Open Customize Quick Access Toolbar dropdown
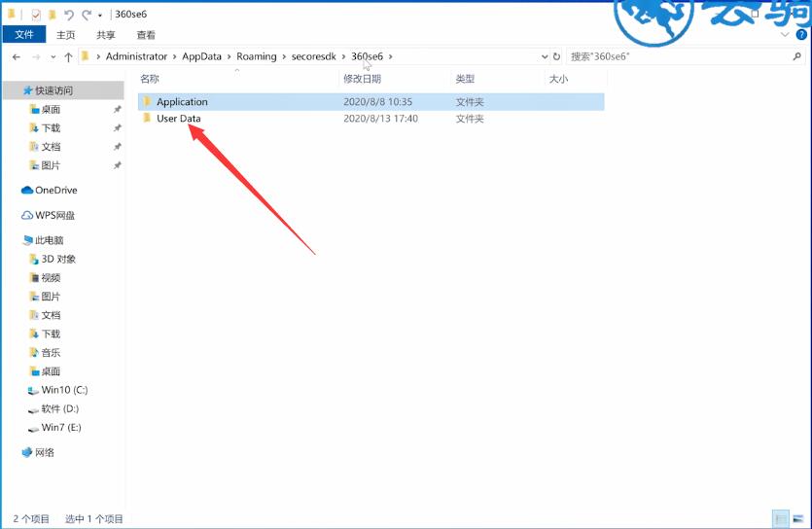Viewport: 812px width, 529px height. [100, 15]
